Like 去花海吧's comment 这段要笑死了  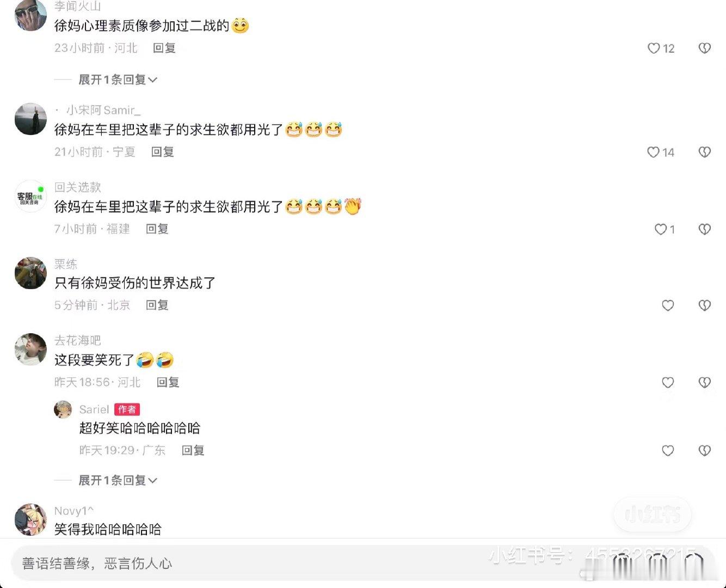(668, 383)
